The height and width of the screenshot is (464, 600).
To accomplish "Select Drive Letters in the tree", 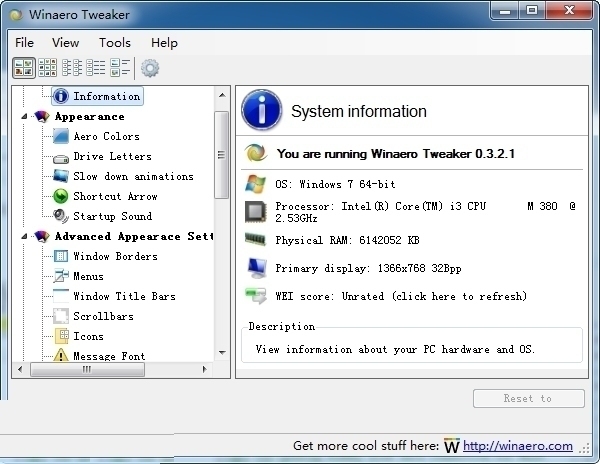I will [x=112, y=156].
